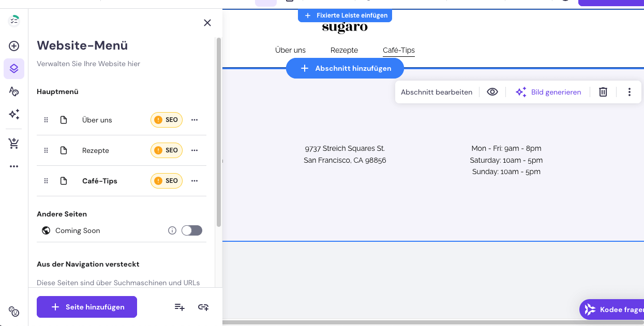The height and width of the screenshot is (326, 644).
Task: Open the Kodee fragen assistant button
Action: [x=612, y=309]
